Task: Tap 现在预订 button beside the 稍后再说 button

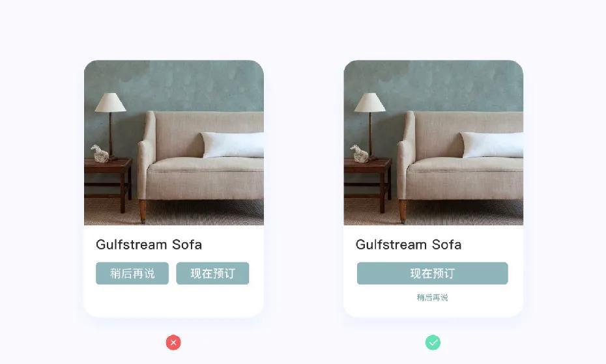Action: pos(212,273)
